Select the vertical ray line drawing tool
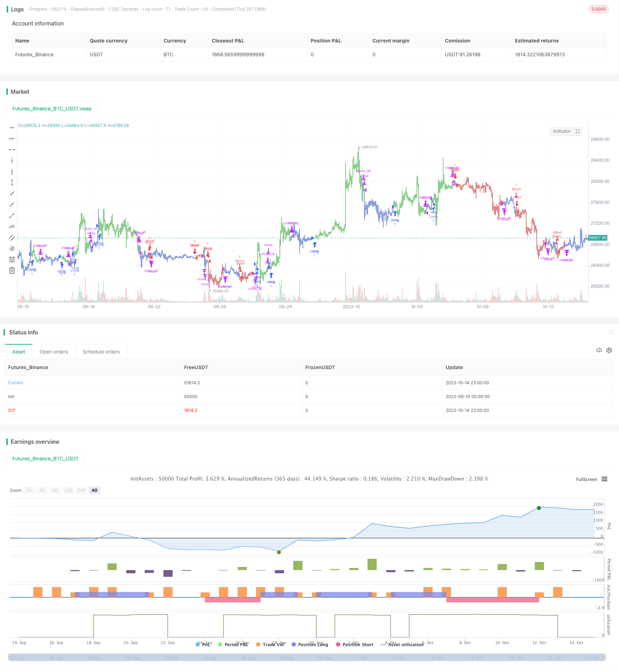The image size is (619, 672). [x=12, y=172]
